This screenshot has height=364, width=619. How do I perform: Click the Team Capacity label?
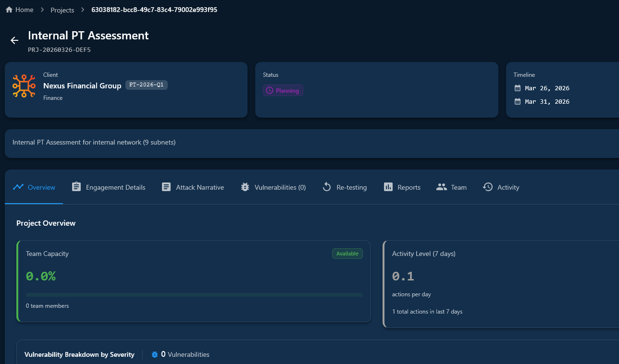tap(47, 254)
